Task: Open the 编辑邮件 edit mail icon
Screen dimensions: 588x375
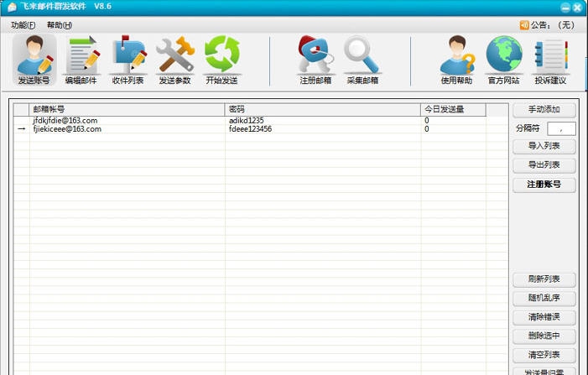Action: (81, 60)
